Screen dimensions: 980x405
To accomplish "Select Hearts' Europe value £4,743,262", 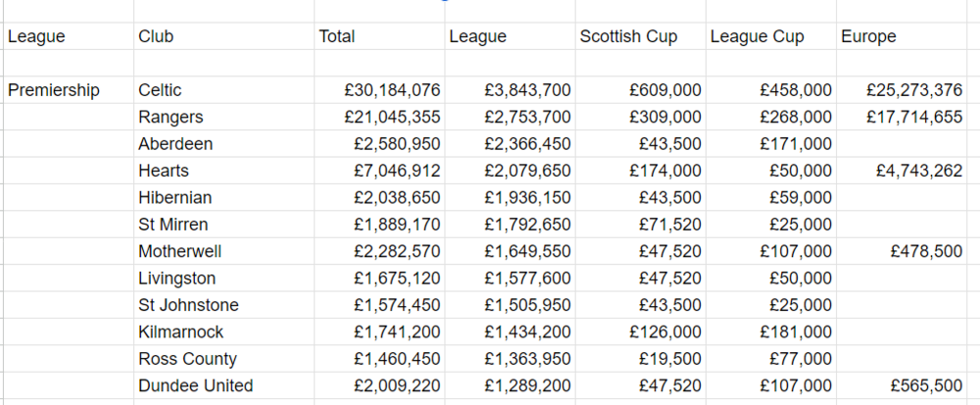I will coord(919,171).
